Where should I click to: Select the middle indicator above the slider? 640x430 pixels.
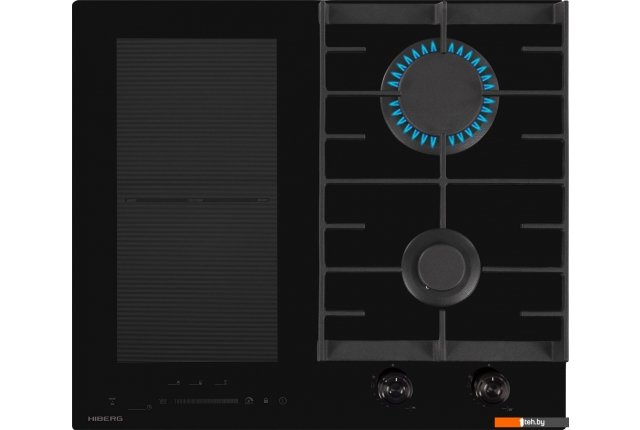(x=199, y=383)
